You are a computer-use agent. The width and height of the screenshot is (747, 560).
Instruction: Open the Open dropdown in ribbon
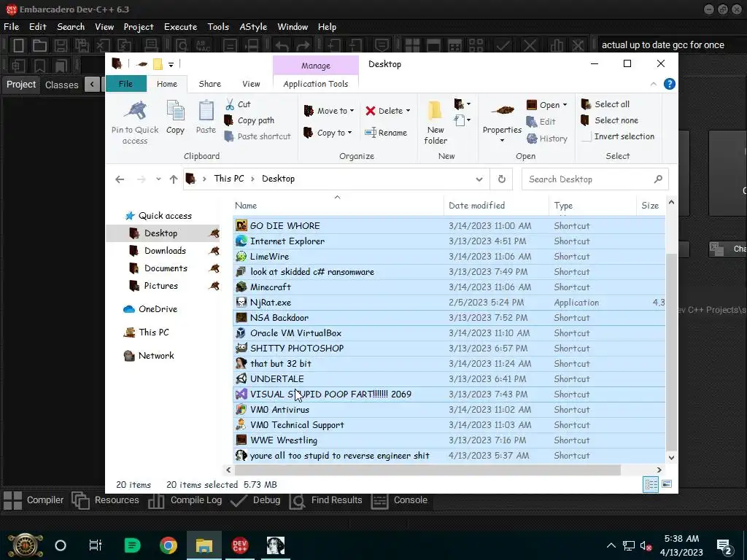pyautogui.click(x=547, y=105)
